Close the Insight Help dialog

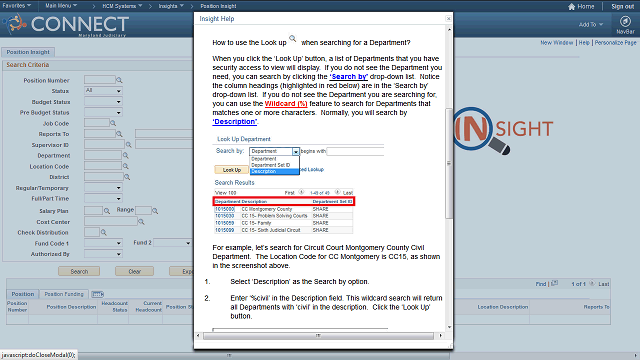(448, 18)
